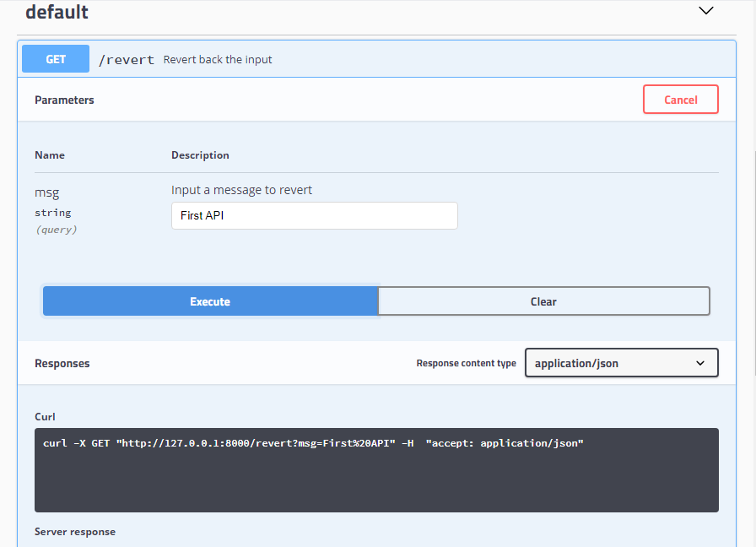Collapse the default section chevron

(706, 12)
